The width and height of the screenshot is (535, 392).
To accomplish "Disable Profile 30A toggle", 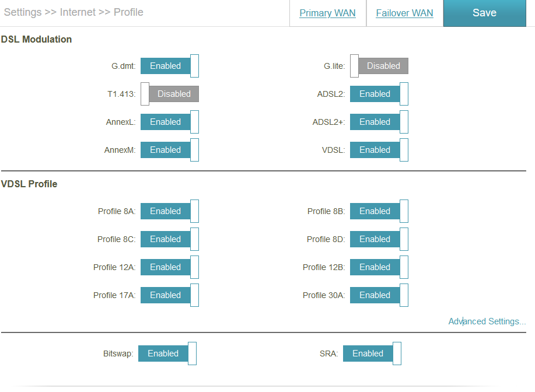I will [379, 295].
